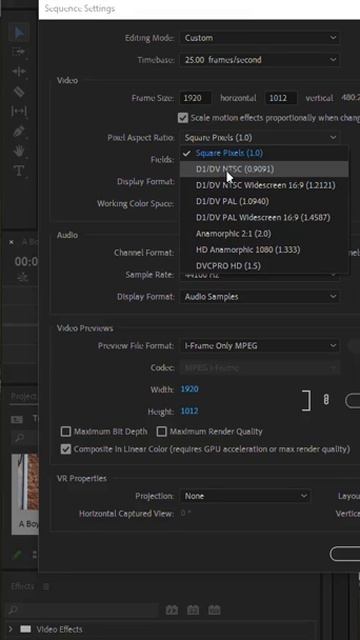The height and width of the screenshot is (640, 360).
Task: Click the horizontal Frame Size field 1920
Action: tap(196, 98)
